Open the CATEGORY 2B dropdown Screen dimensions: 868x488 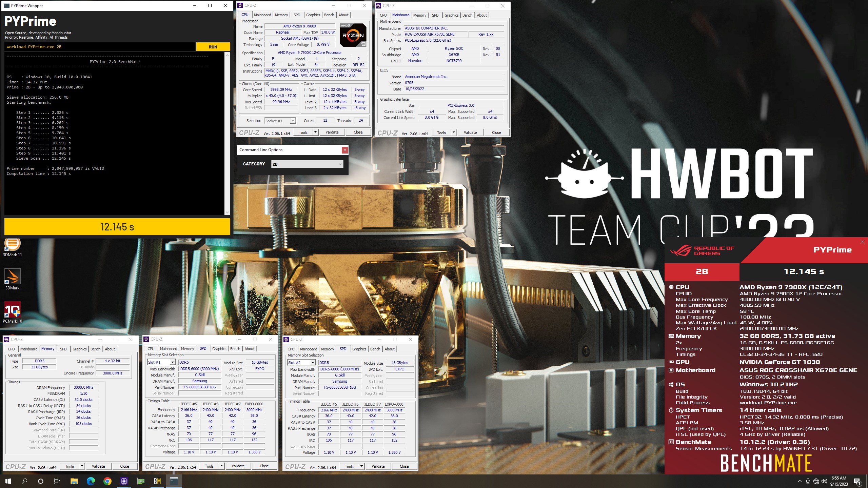coord(307,164)
